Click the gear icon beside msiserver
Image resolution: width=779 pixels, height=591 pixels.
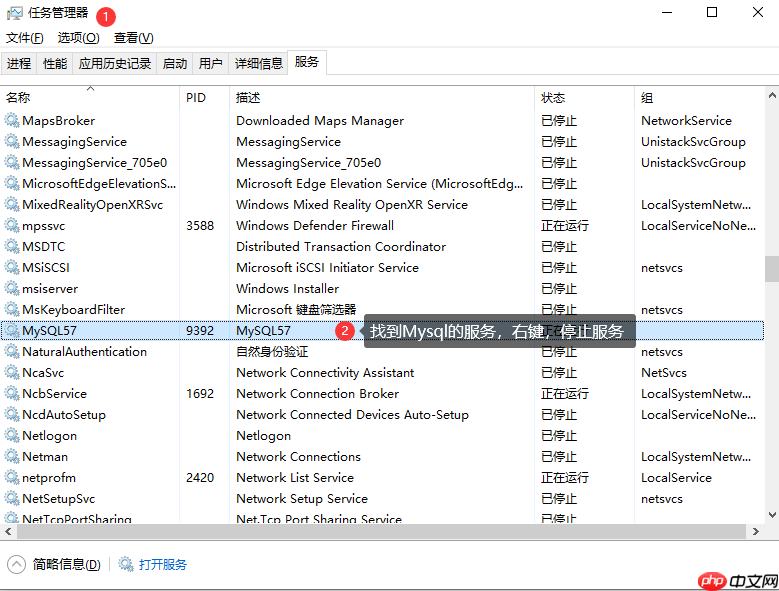coord(12,288)
